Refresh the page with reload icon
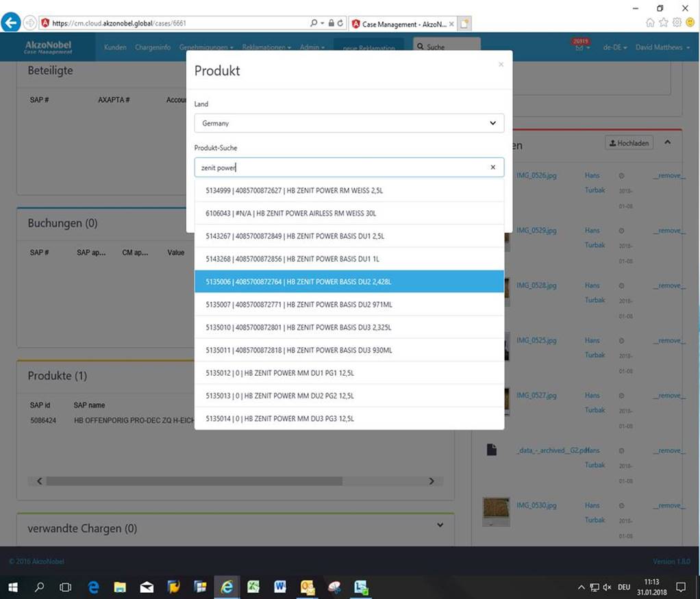The width and height of the screenshot is (700, 599). (340, 23)
